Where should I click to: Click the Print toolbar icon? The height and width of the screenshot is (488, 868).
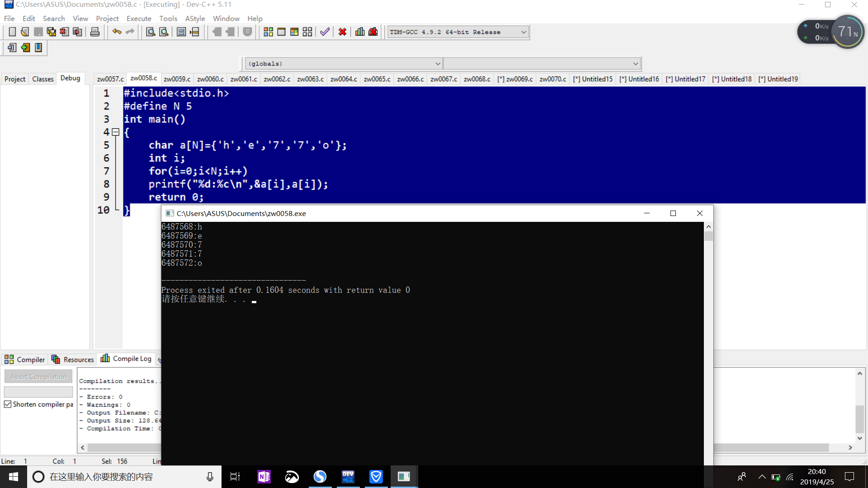[95, 32]
